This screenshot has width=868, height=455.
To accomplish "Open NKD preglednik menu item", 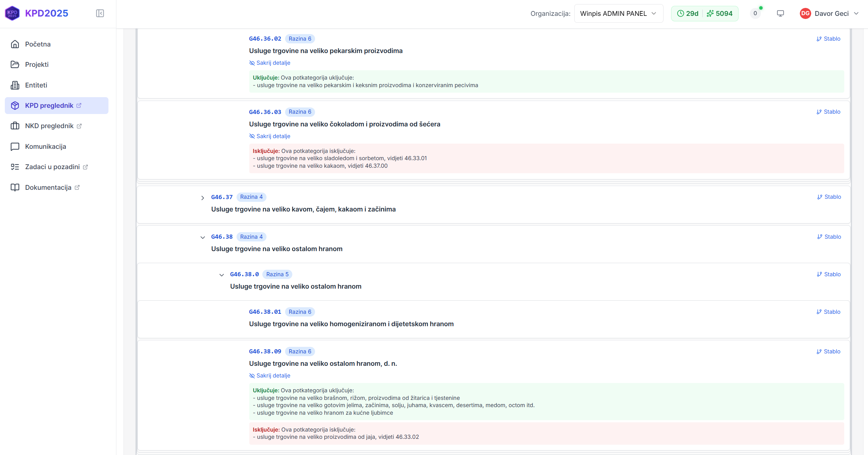I will click(49, 126).
